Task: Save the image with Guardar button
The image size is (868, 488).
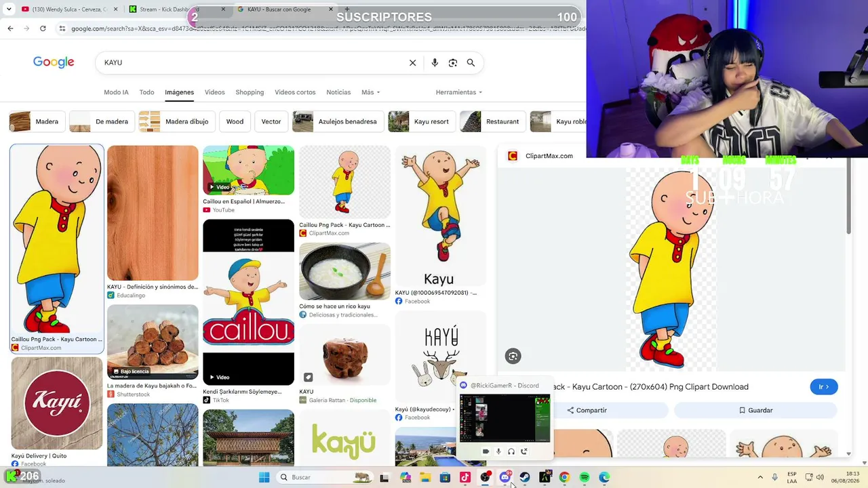Action: coord(755,410)
